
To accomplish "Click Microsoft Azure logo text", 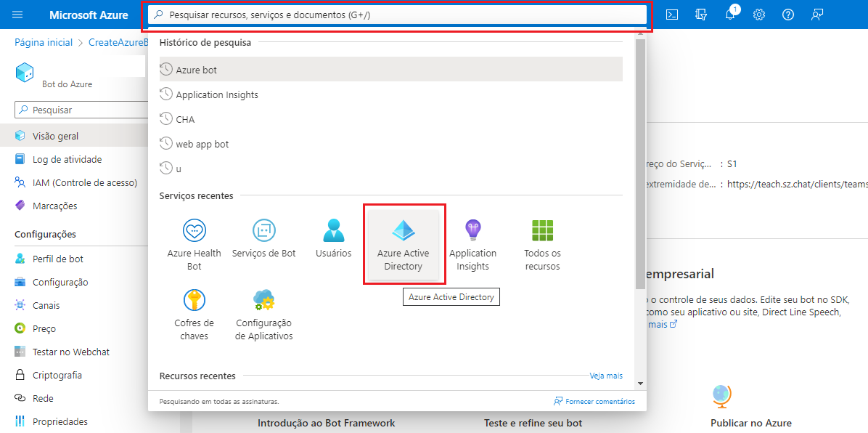I will pyautogui.click(x=89, y=15).
